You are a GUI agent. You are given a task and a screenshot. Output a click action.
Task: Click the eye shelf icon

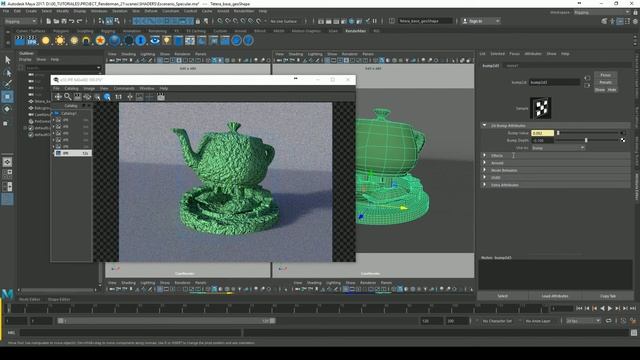[155, 40]
